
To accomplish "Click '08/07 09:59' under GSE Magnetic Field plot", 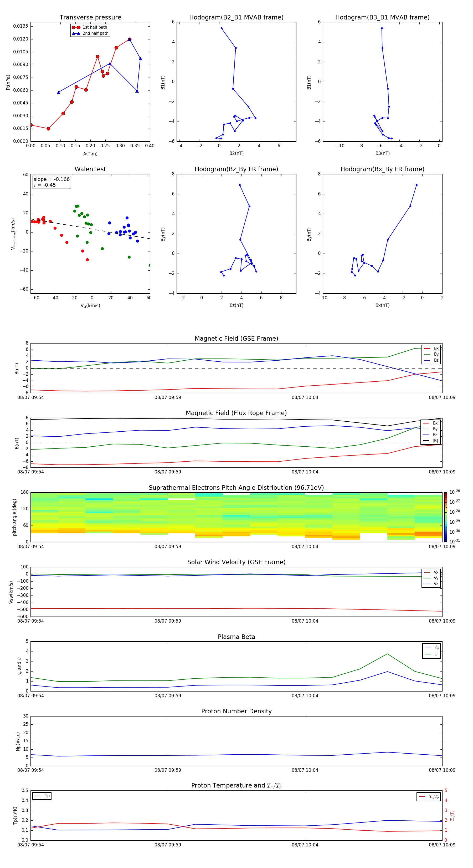I will pyautogui.click(x=168, y=398).
